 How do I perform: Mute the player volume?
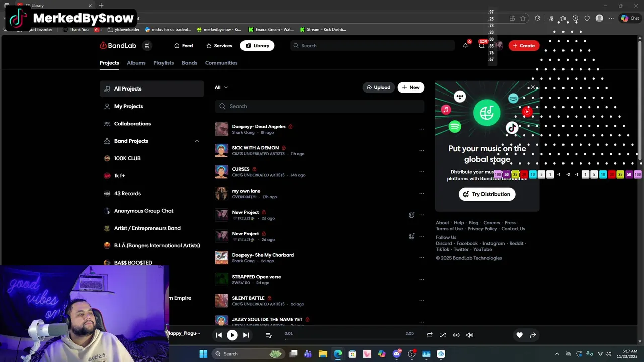pyautogui.click(x=470, y=335)
